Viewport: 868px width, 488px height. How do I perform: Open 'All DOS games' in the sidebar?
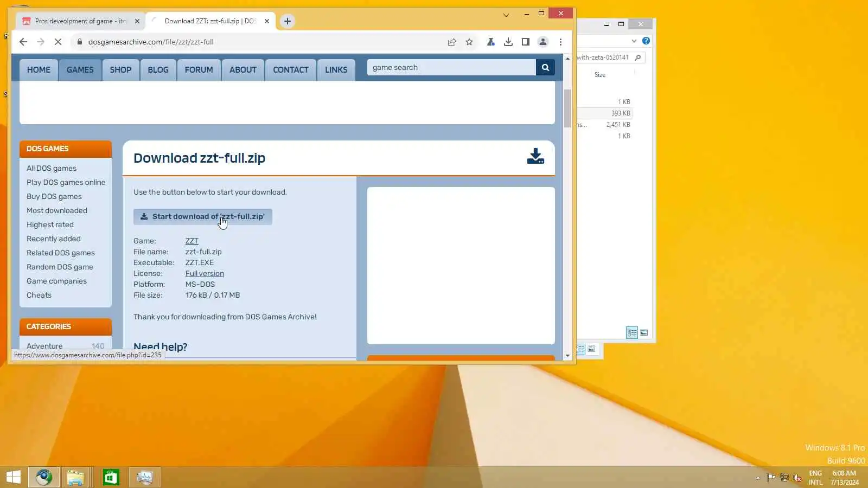(52, 168)
